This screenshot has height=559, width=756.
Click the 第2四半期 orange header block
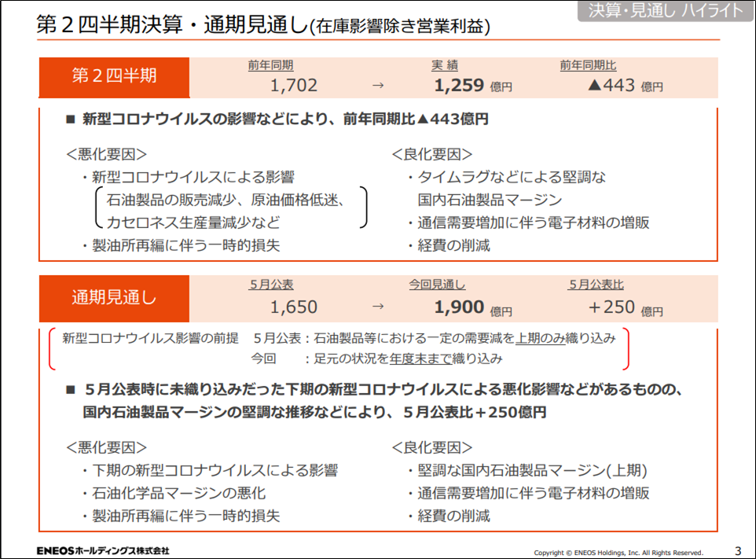[x=114, y=77]
